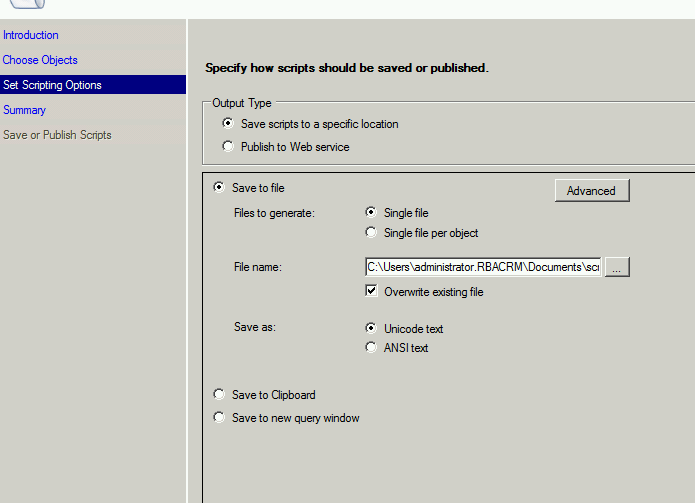Open the Introduction step
Viewport: 695px width, 503px height.
tap(31, 35)
